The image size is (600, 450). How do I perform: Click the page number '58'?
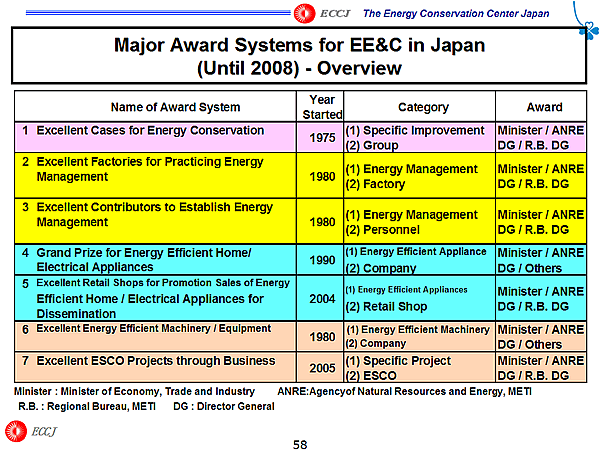pos(300,444)
